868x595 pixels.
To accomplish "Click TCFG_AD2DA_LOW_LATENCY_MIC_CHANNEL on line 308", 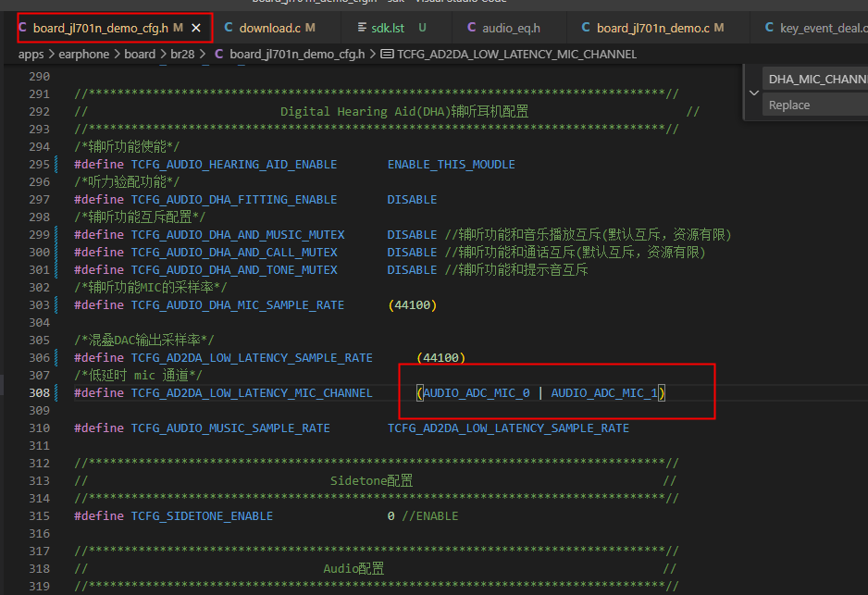I will pos(252,393).
